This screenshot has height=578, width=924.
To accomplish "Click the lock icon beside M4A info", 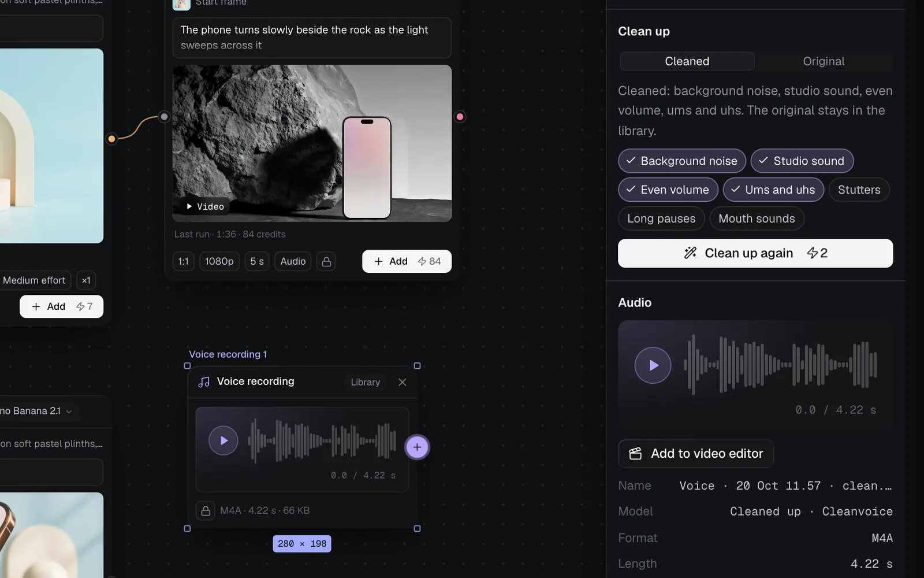I will point(206,510).
